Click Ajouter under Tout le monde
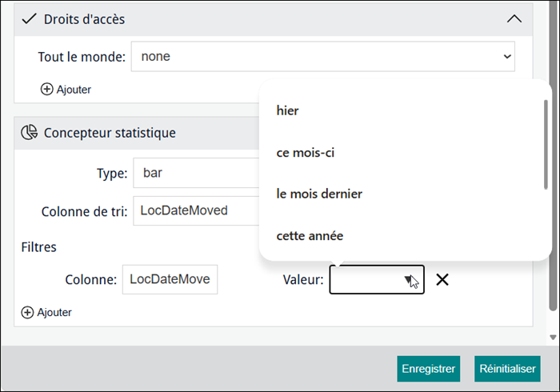The width and height of the screenshot is (560, 392). (66, 90)
